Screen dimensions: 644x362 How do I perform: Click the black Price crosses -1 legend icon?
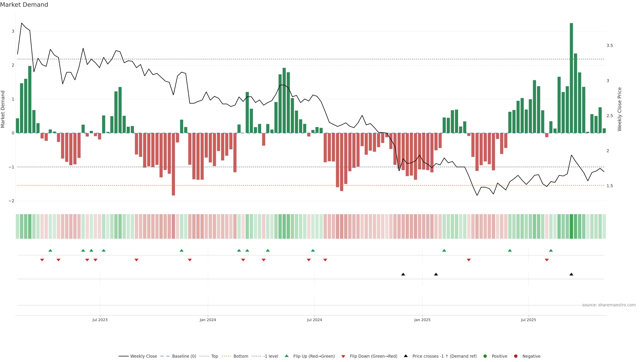point(406,356)
